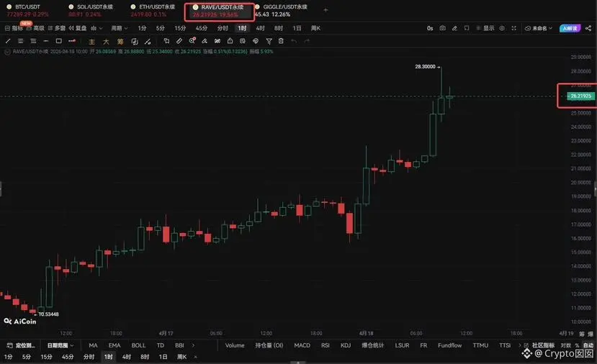Image resolution: width=597 pixels, height=364 pixels.
Task: Open 复盘 replay mode
Action: pyautogui.click(x=78, y=28)
